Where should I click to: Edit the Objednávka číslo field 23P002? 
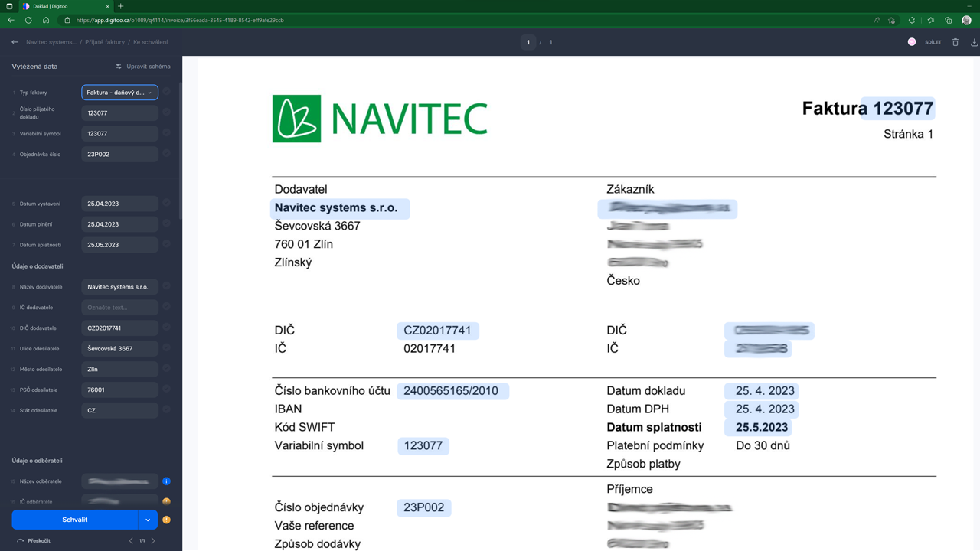pyautogui.click(x=120, y=154)
